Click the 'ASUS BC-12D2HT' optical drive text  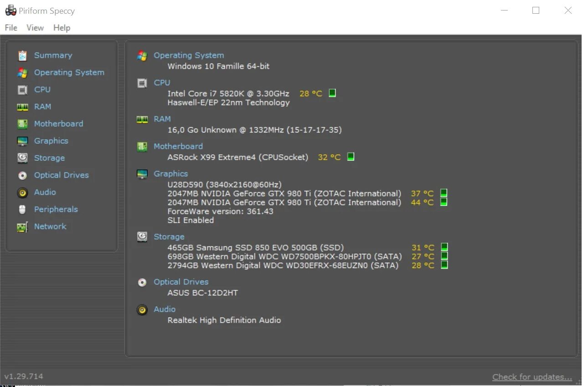click(x=202, y=293)
